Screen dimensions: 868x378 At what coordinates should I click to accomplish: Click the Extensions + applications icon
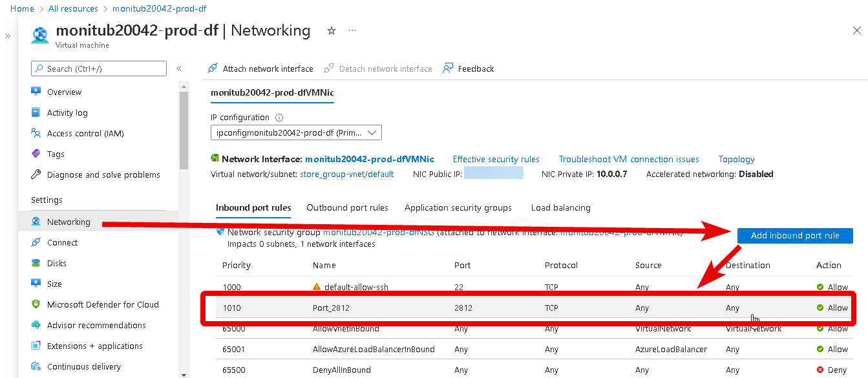(x=36, y=346)
